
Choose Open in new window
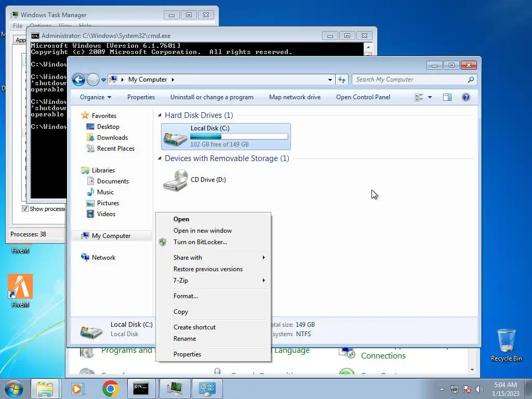click(x=214, y=231)
